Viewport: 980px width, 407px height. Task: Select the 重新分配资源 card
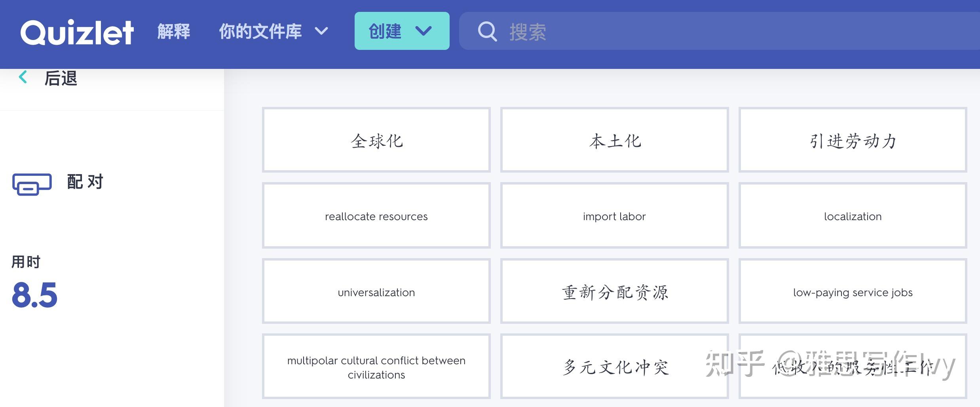(614, 291)
